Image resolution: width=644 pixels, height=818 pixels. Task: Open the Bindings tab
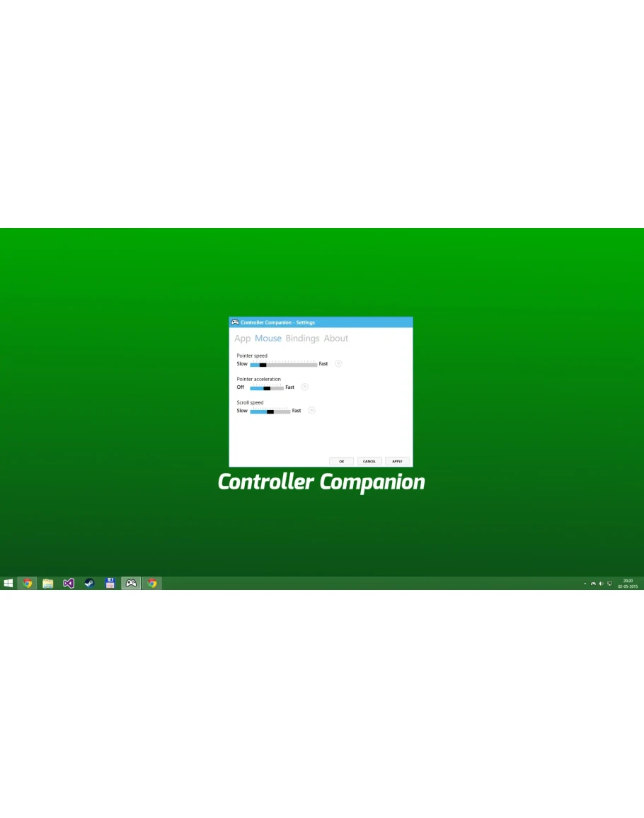pyautogui.click(x=302, y=339)
